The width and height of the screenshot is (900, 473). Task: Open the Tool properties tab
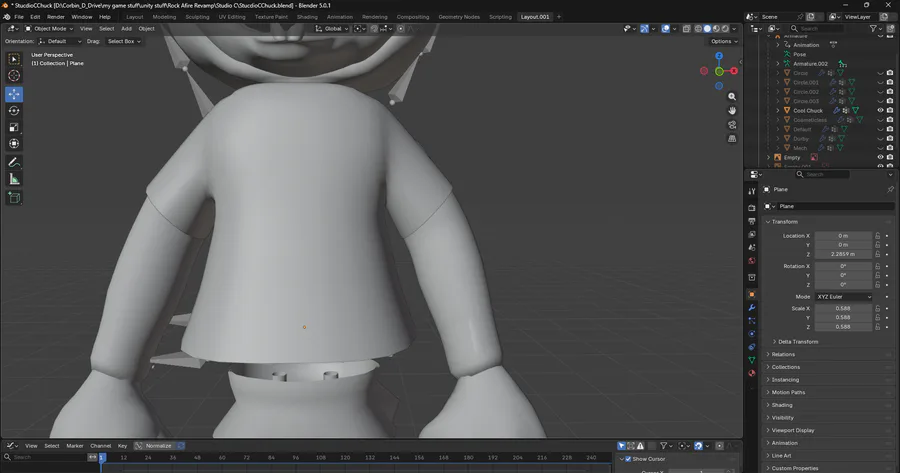coord(752,191)
